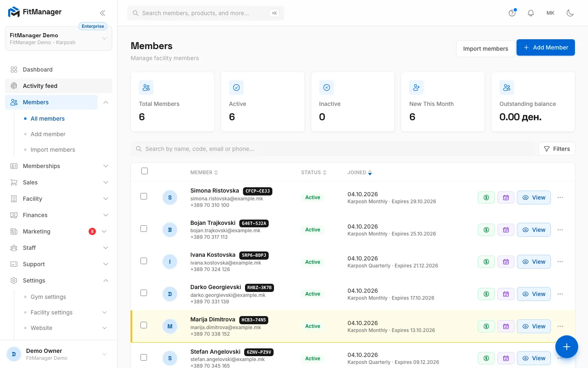Toggle the select-all checkbox in table header

point(145,171)
